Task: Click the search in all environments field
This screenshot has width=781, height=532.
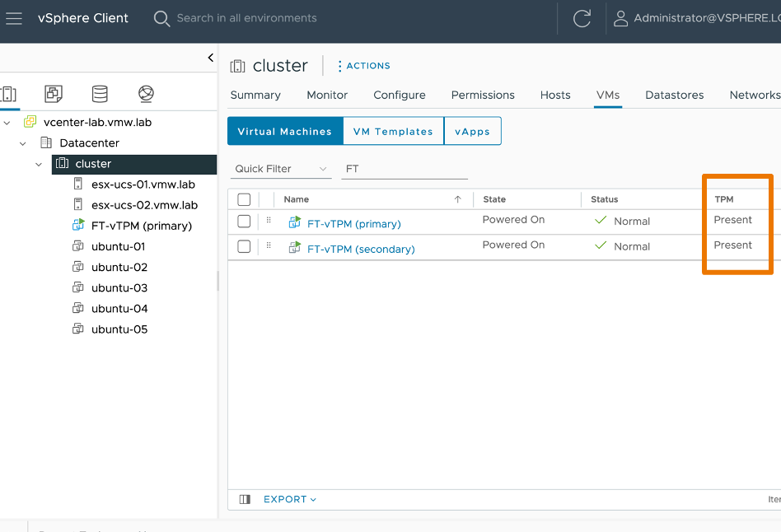Action: [246, 18]
